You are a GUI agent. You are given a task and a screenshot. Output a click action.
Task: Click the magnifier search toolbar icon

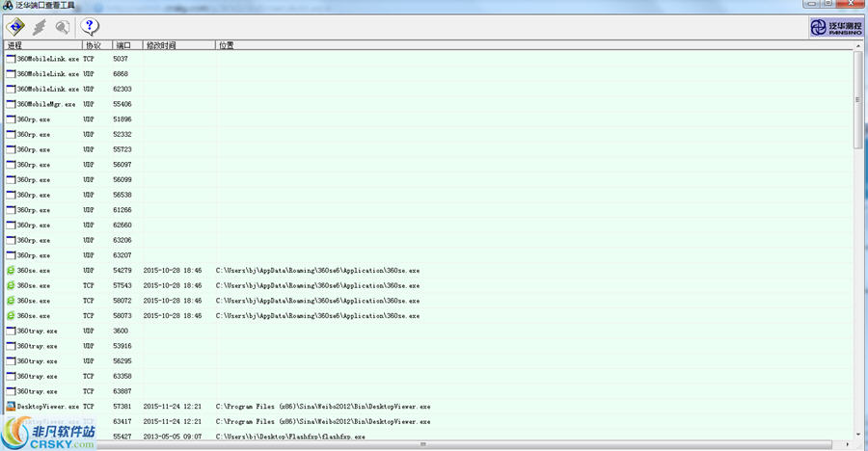click(64, 27)
